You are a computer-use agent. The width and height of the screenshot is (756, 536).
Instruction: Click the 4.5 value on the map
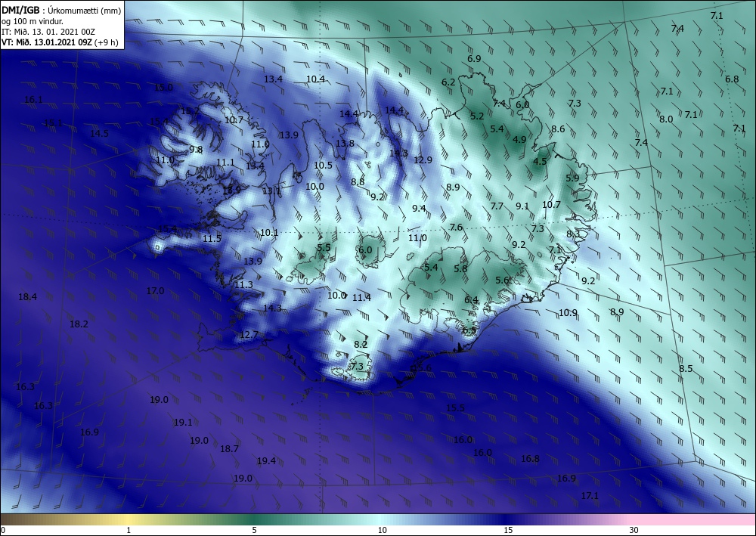click(x=540, y=162)
